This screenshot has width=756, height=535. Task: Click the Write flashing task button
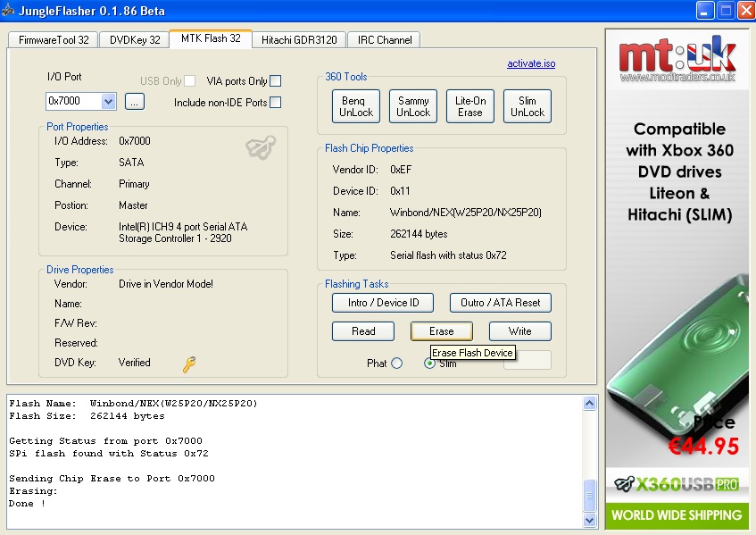(519, 331)
